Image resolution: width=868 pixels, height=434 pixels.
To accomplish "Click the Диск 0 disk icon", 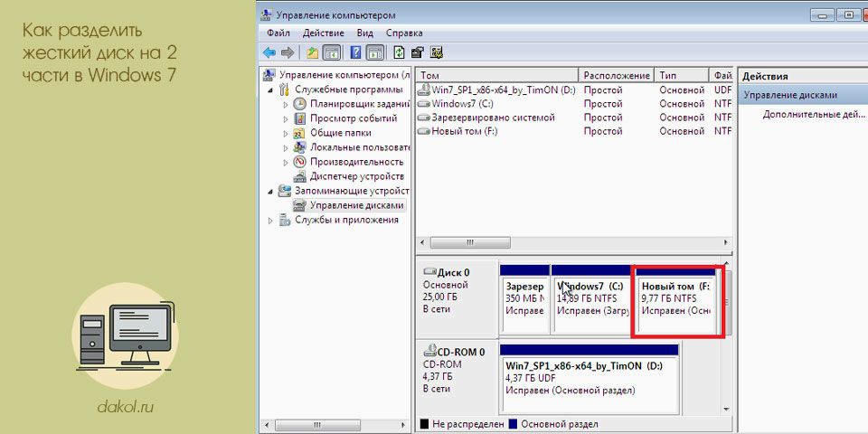I will coord(429,272).
